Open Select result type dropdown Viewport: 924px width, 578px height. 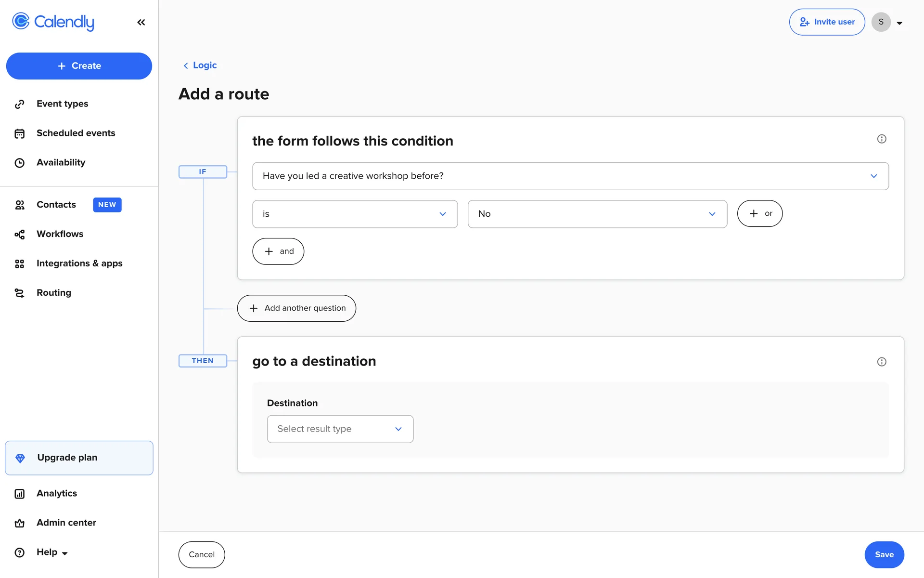coord(340,429)
